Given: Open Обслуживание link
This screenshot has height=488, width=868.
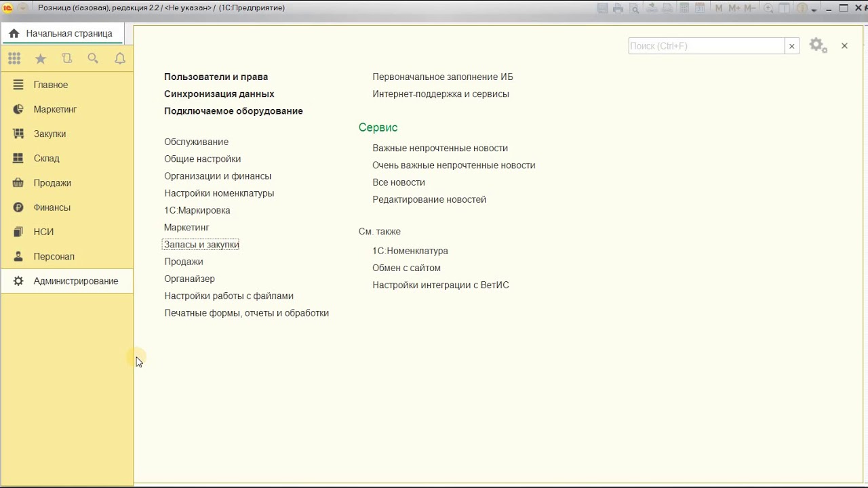Looking at the screenshot, I should pyautogui.click(x=196, y=142).
